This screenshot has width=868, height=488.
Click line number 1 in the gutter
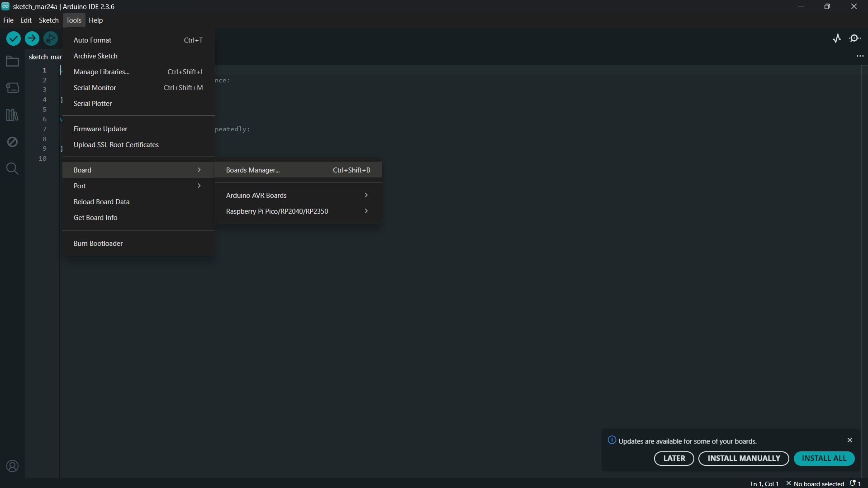click(x=44, y=70)
